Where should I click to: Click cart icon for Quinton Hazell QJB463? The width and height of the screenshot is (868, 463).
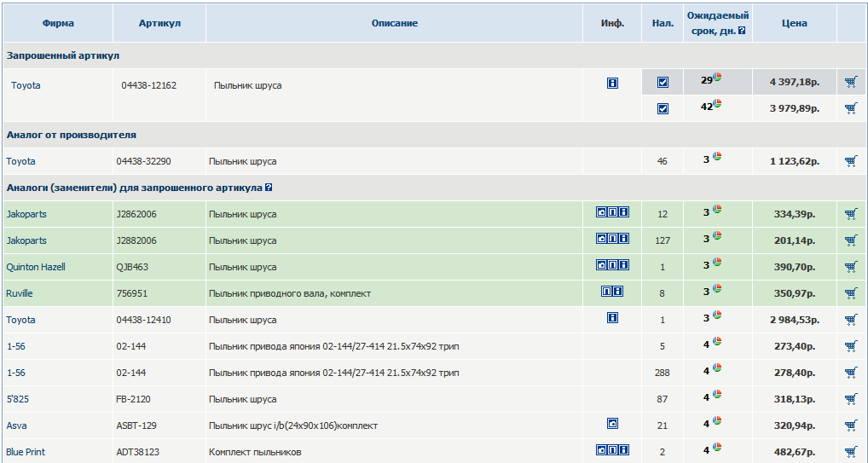[850, 267]
